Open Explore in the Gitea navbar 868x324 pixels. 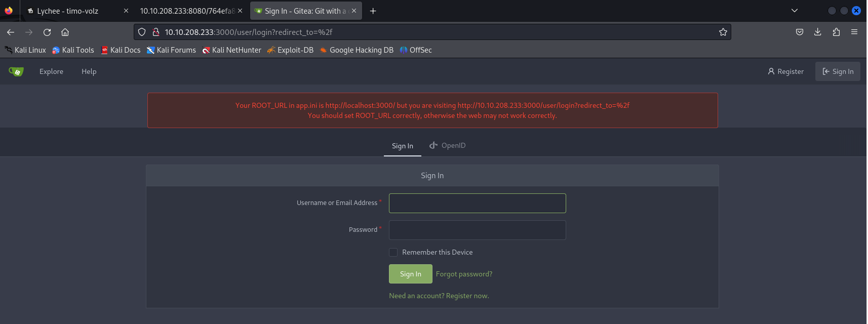[51, 71]
